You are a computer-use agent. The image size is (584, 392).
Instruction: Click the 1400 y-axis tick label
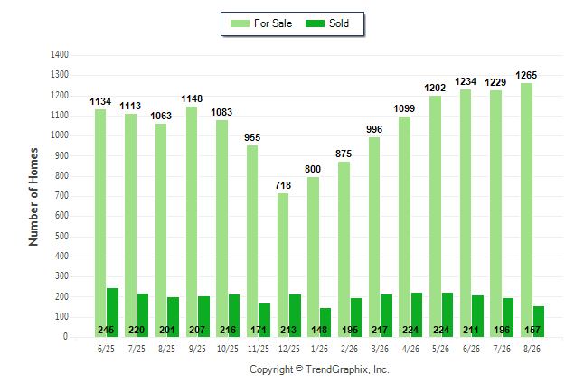[60, 55]
